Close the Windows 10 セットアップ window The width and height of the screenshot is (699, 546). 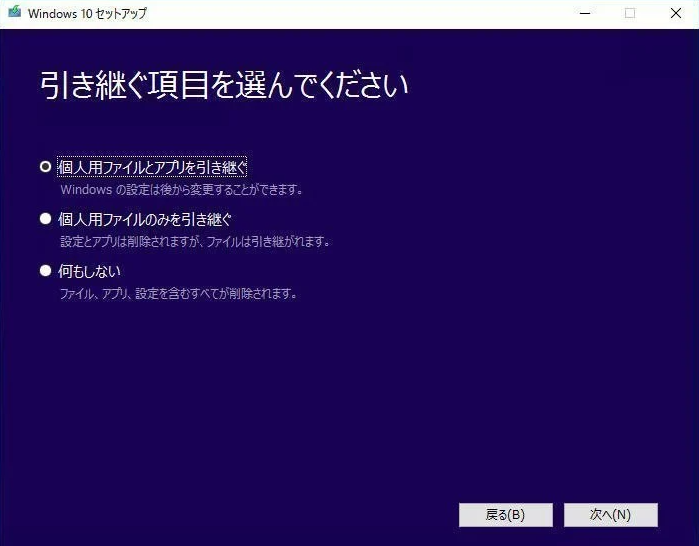676,13
